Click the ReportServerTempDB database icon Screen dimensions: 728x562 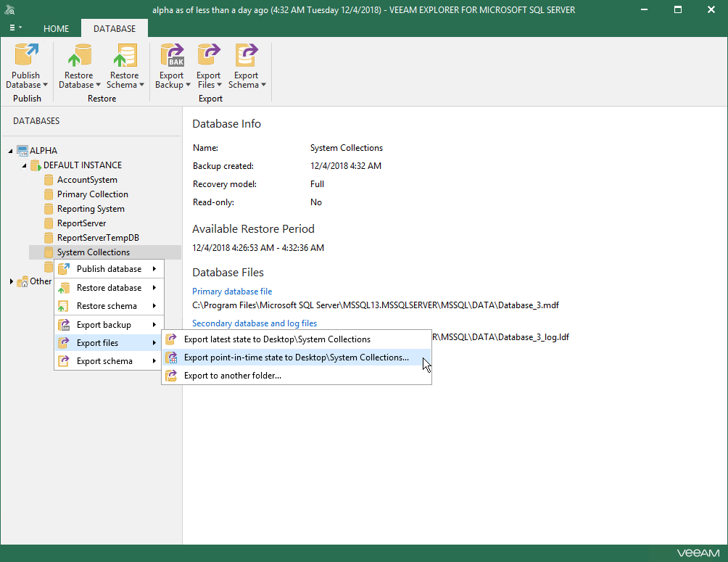tap(49, 237)
